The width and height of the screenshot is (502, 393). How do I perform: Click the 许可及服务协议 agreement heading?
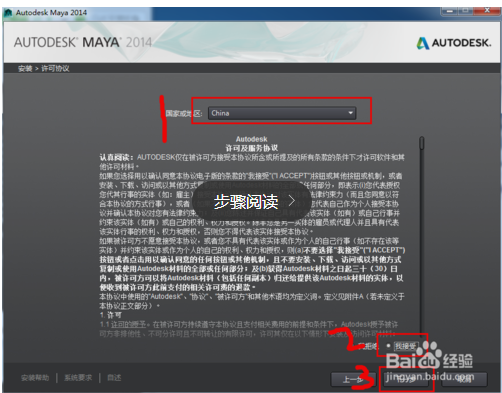coord(252,148)
